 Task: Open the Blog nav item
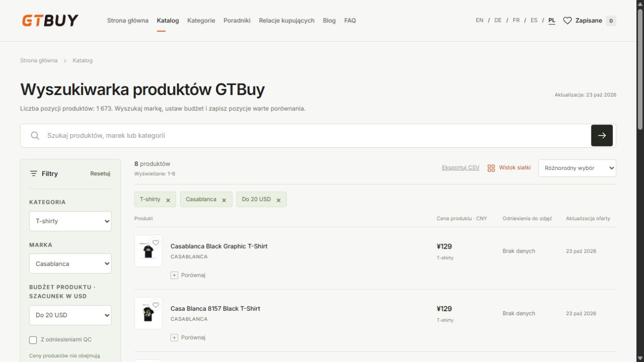pyautogui.click(x=329, y=21)
